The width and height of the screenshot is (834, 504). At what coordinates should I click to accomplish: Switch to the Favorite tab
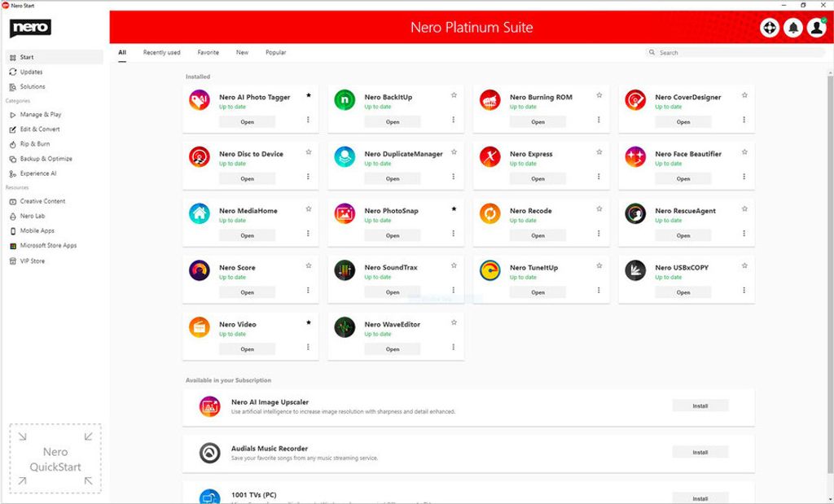[x=208, y=53]
